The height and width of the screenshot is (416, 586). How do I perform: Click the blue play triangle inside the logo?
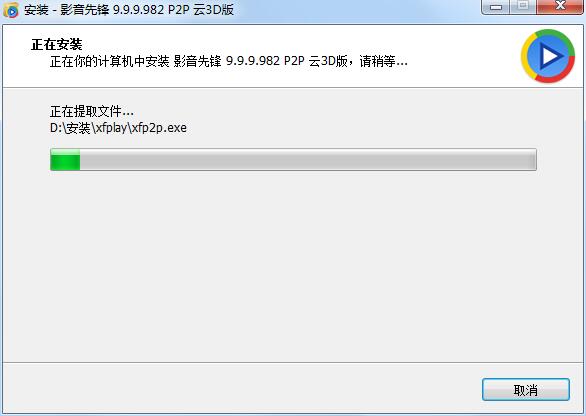click(x=550, y=56)
